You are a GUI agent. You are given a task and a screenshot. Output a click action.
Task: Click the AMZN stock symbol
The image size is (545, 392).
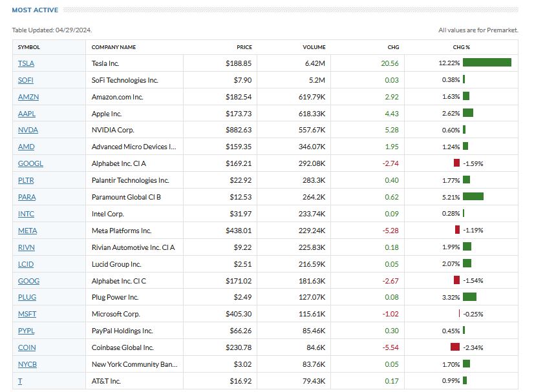coord(28,97)
